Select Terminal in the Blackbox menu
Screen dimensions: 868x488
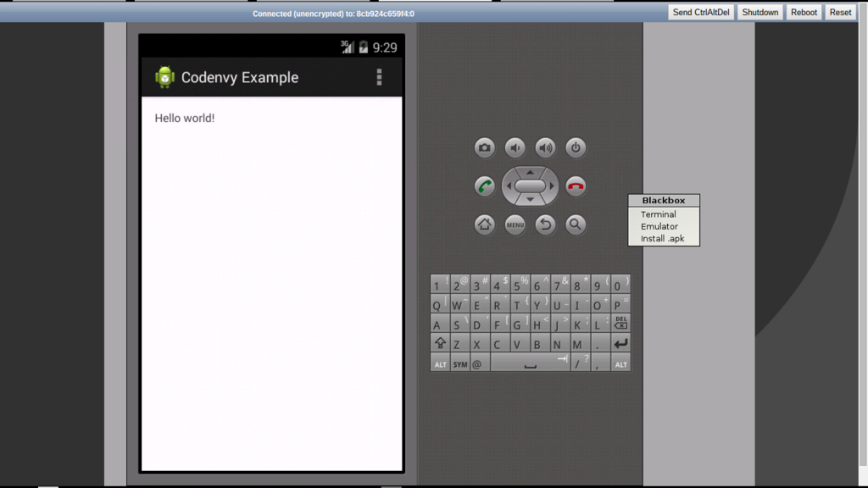click(664, 214)
